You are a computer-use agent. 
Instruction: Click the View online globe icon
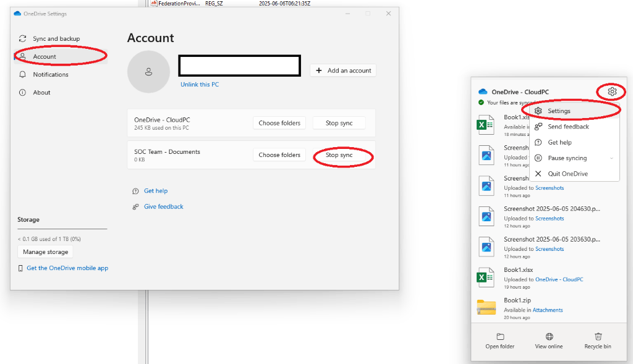point(549,337)
